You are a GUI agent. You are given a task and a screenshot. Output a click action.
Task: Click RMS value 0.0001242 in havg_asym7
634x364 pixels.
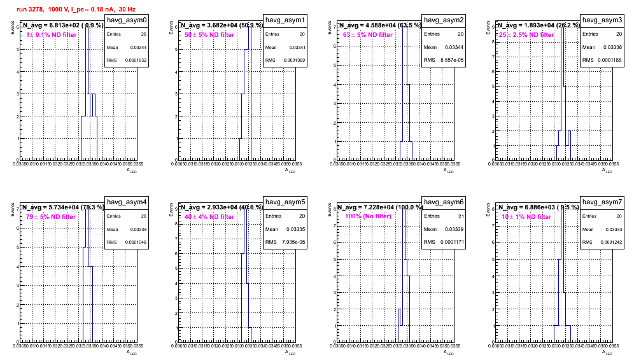(611, 242)
